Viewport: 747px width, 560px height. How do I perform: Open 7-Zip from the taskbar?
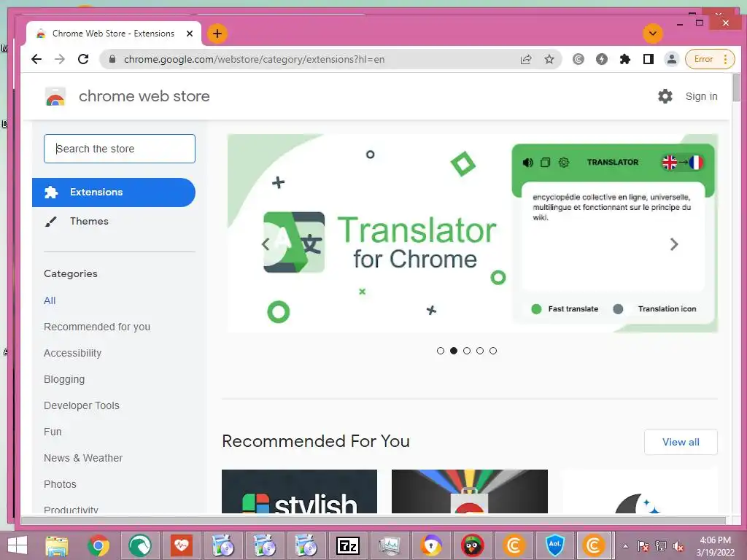[x=347, y=545]
